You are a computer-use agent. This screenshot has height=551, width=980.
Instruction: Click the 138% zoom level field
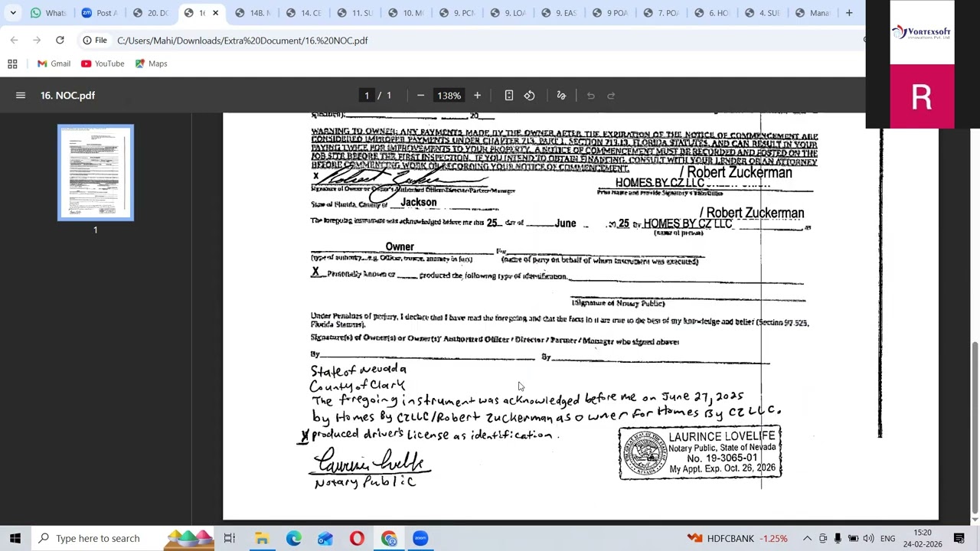(449, 96)
